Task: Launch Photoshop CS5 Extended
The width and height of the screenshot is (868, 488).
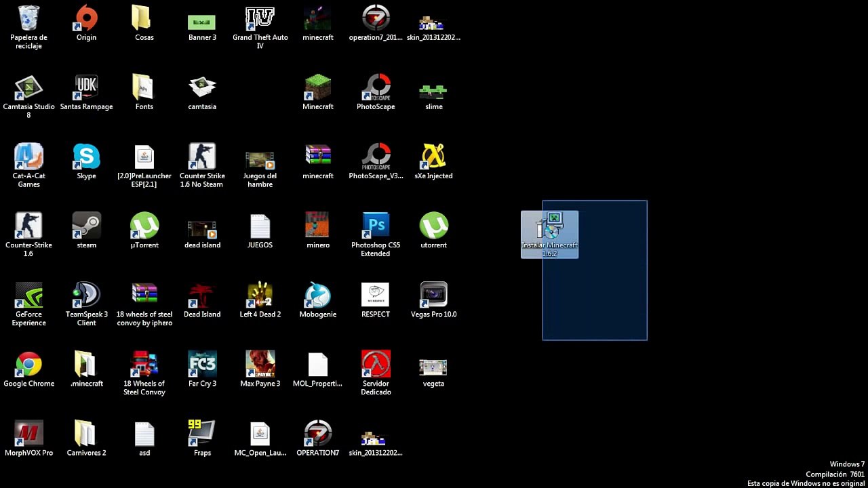Action: pyautogui.click(x=376, y=235)
